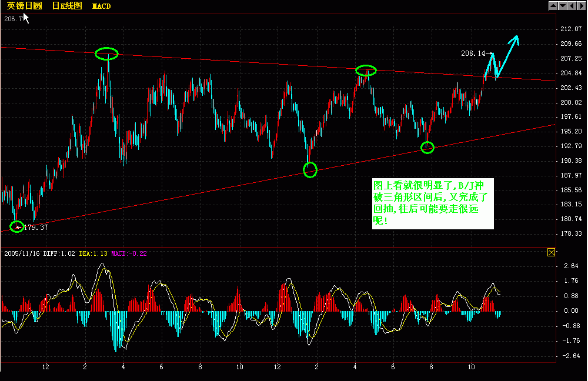This screenshot has width=588, height=381.
Task: Click the 英镑日圆 title label
Action: pos(24,6)
